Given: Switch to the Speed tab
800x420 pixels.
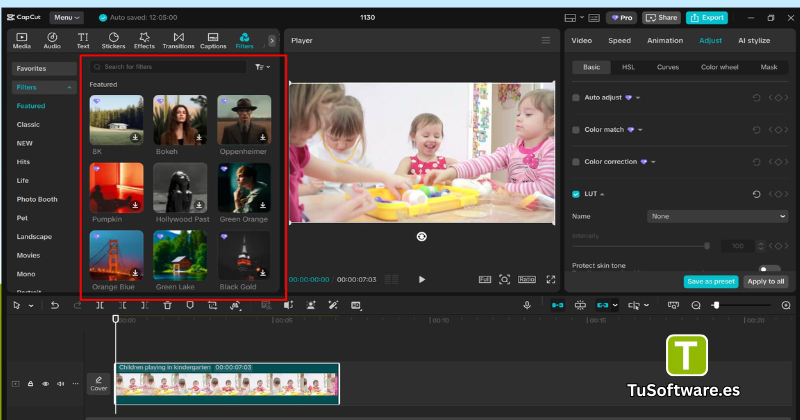Looking at the screenshot, I should click(619, 40).
